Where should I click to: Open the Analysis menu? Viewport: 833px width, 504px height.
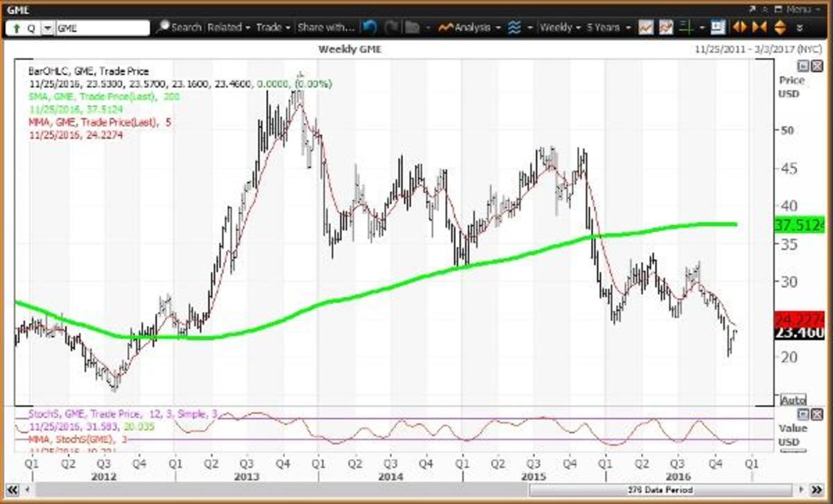pyautogui.click(x=470, y=28)
